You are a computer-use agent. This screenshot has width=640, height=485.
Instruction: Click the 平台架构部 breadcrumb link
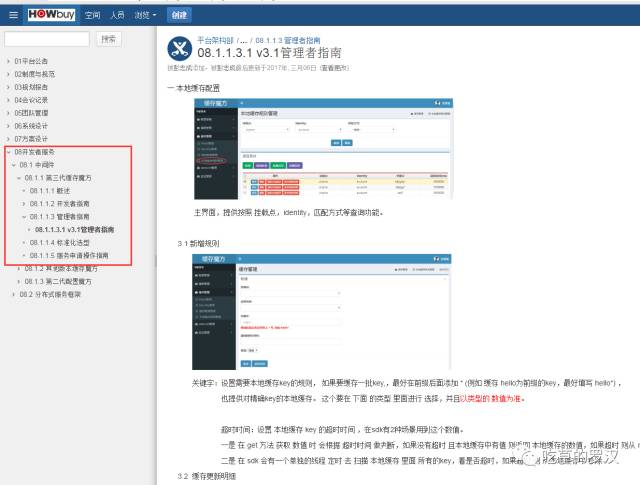pos(219,37)
